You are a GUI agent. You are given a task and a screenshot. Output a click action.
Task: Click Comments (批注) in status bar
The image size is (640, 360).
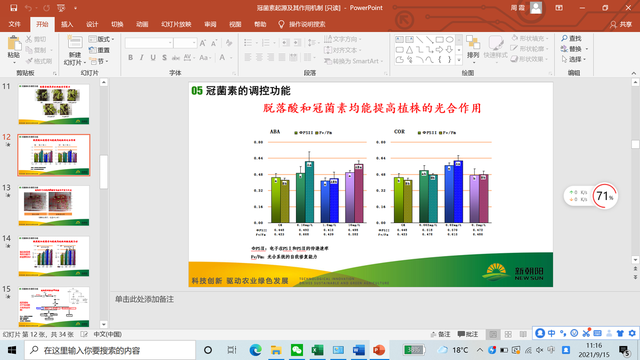[468, 334]
